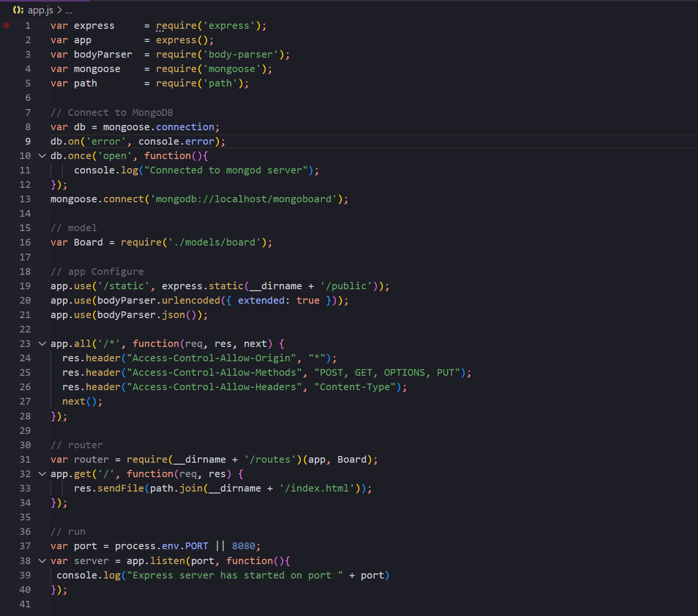Click the sendFile method call on line 33
Image resolution: width=698 pixels, height=616 pixels.
[x=121, y=488]
